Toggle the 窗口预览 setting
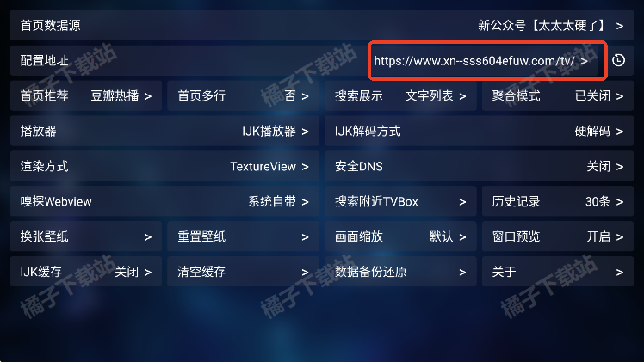644x362 pixels. coord(558,236)
